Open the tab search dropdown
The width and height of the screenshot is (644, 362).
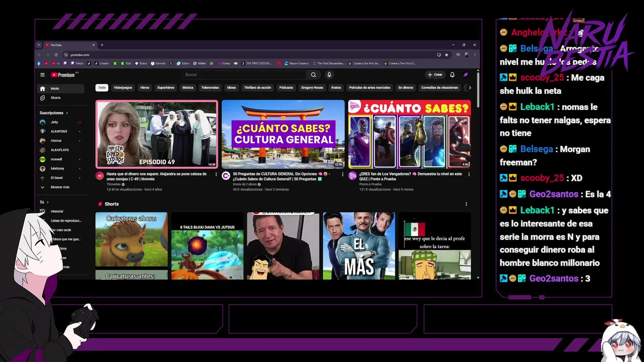tap(39, 45)
